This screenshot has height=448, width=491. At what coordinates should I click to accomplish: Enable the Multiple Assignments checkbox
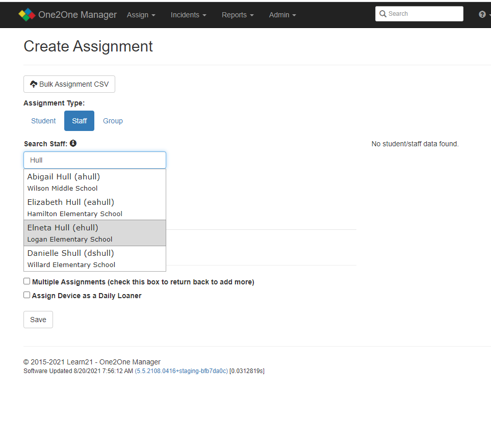pos(27,281)
